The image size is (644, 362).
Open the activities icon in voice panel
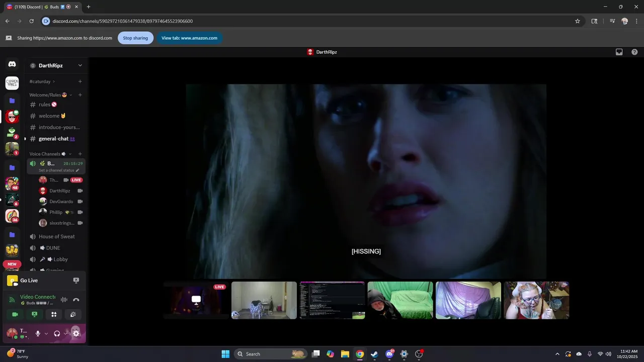[54, 314]
